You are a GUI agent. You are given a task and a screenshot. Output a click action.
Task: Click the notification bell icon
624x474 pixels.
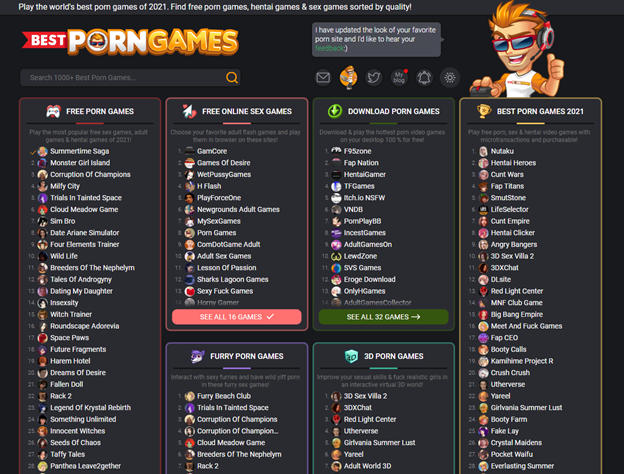(x=425, y=77)
